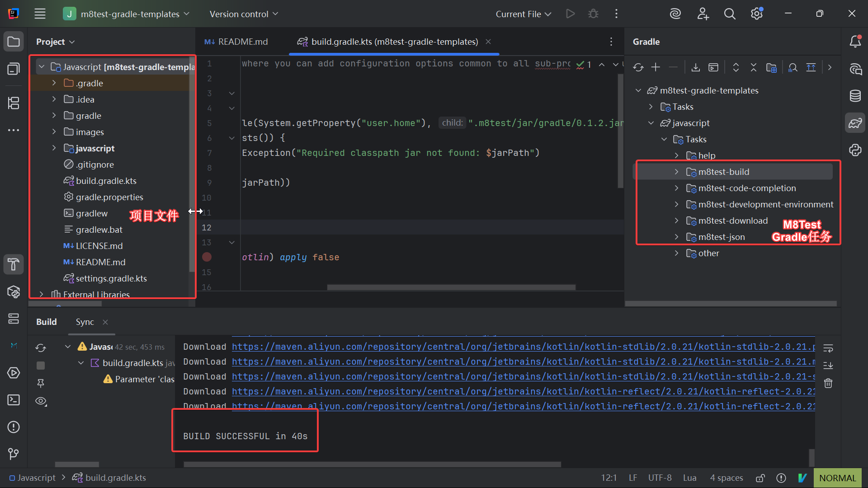Toggle the eye view options in Build panel
The height and width of the screenshot is (488, 868).
(41, 401)
